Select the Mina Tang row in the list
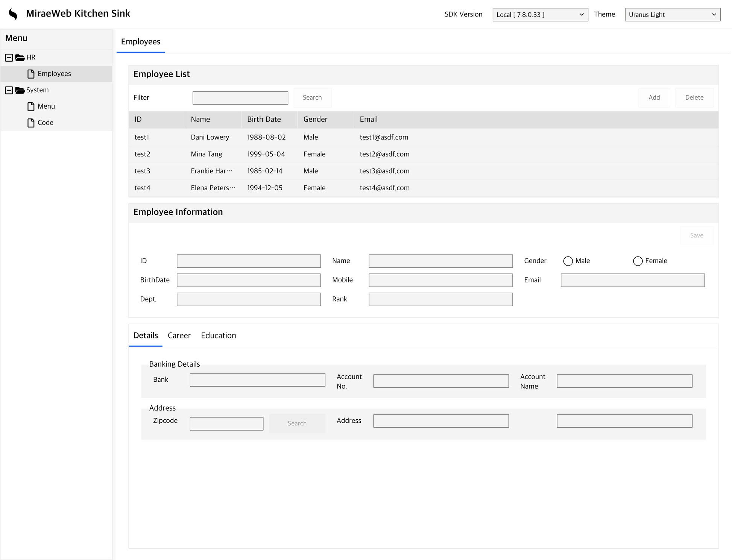This screenshot has width=732, height=560. click(x=206, y=154)
